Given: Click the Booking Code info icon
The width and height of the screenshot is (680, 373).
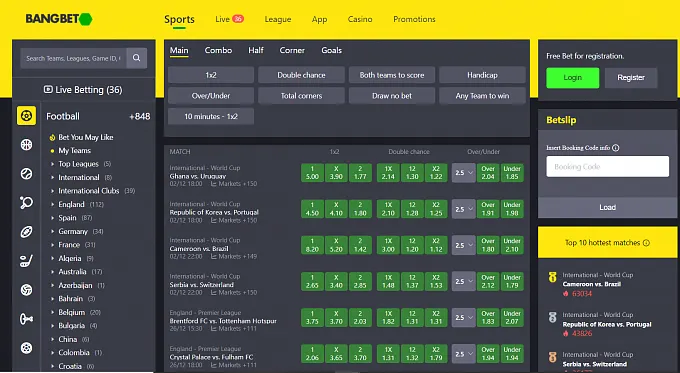Looking at the screenshot, I should 616,148.
